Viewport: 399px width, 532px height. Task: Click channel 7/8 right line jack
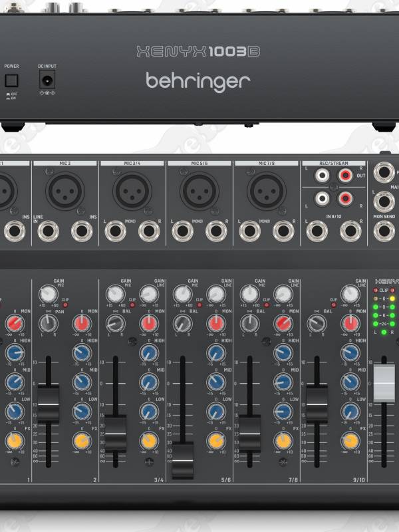[283, 231]
